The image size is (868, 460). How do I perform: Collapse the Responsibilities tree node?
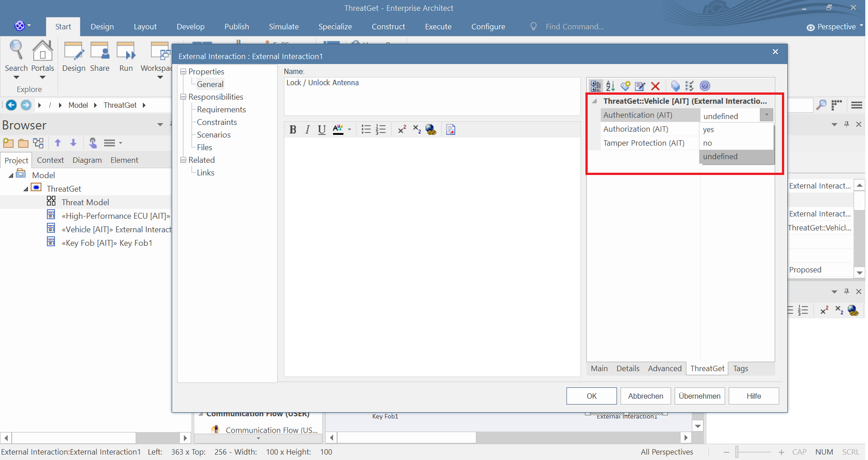click(x=183, y=97)
